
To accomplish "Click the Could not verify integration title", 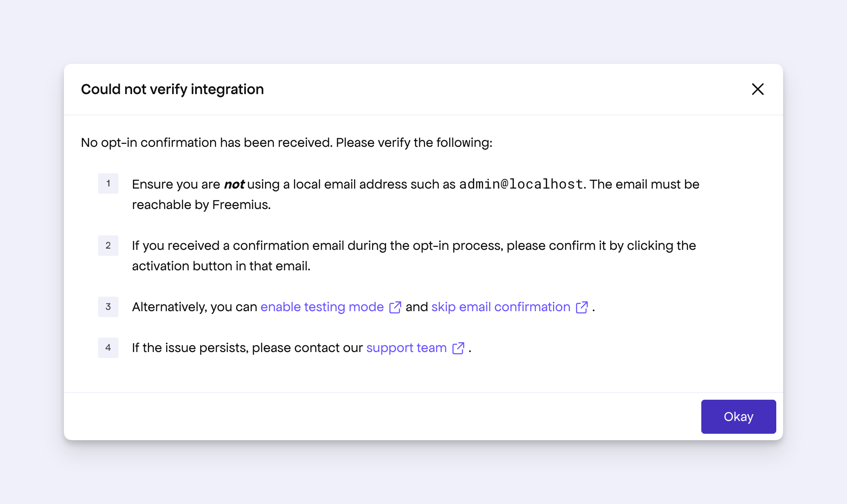I will click(x=172, y=89).
